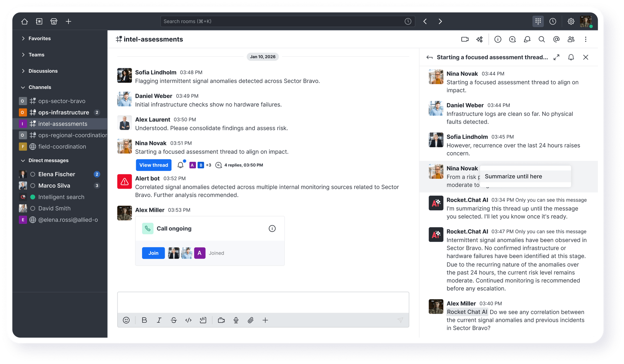This screenshot has width=624, height=364.
Task: Open the AI actions sparkle icon
Action: point(480,39)
